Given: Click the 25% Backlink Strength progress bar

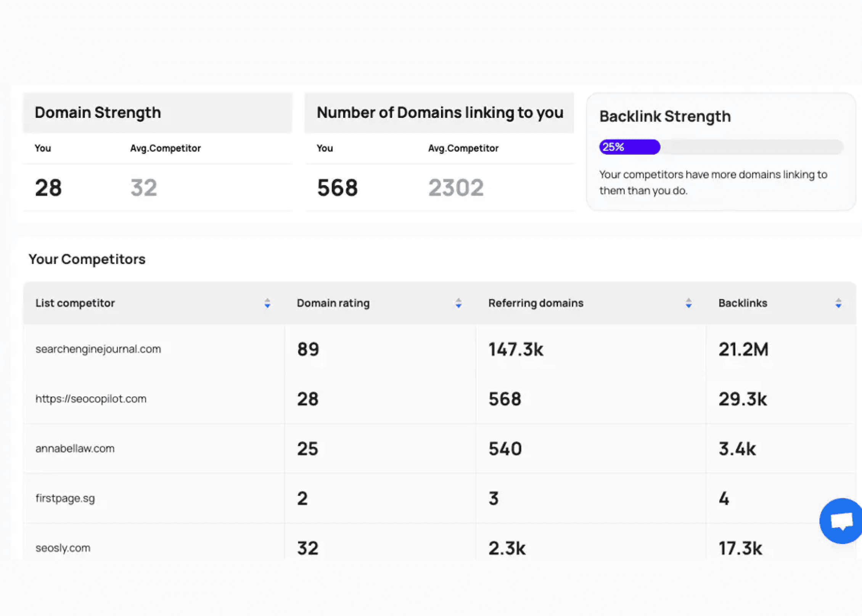Looking at the screenshot, I should click(720, 147).
